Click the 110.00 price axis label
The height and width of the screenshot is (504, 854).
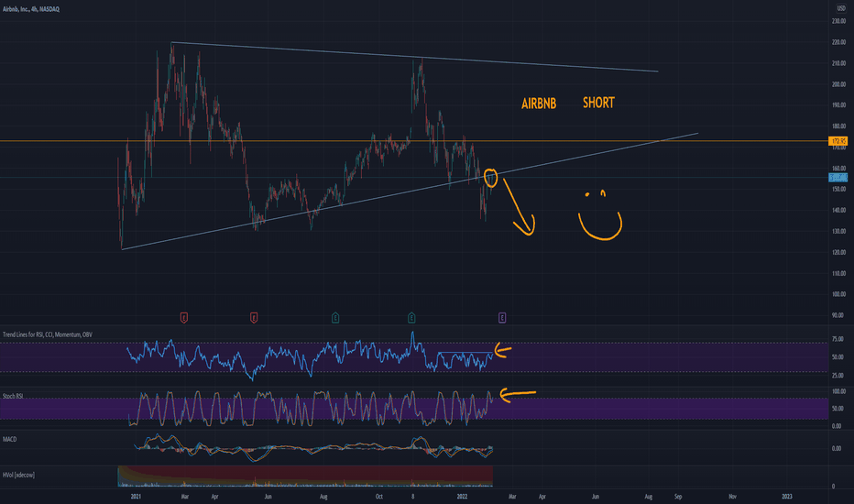click(x=838, y=273)
